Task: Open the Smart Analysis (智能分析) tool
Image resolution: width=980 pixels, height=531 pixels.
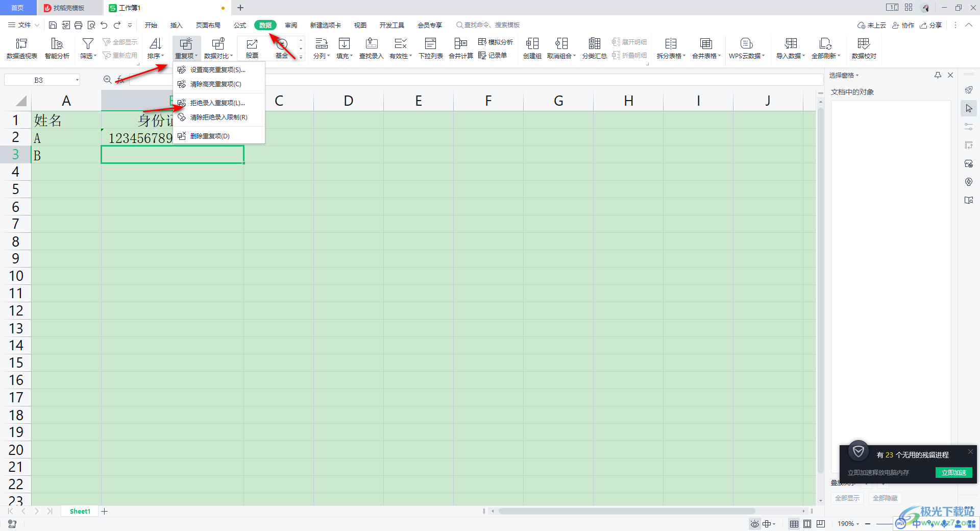Action: coord(57,49)
